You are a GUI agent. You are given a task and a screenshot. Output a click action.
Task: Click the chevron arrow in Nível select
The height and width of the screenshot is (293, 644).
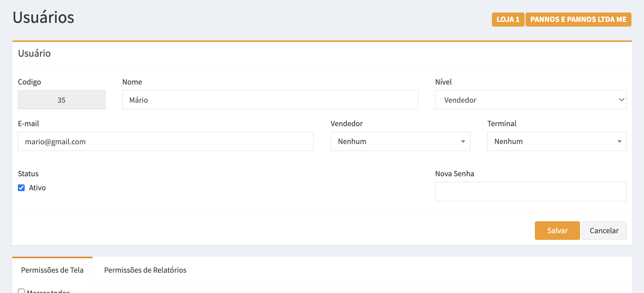point(621,100)
